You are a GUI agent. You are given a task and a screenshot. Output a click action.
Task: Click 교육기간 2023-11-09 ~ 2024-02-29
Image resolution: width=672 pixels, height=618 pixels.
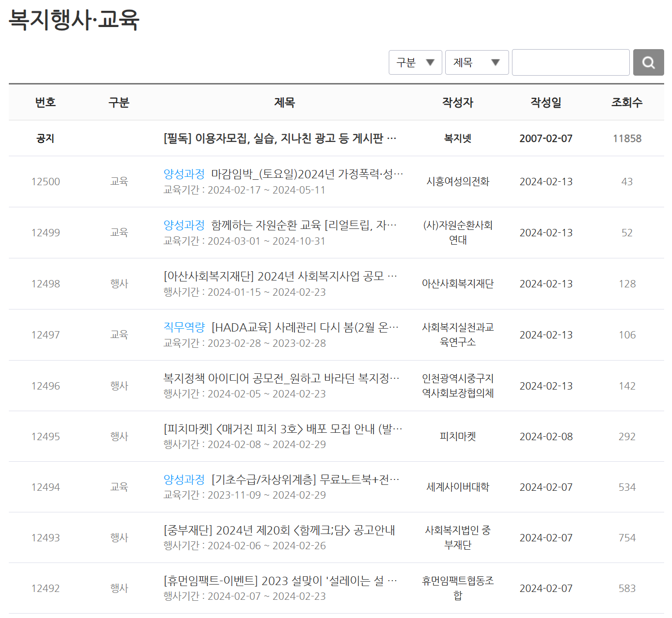point(244,495)
